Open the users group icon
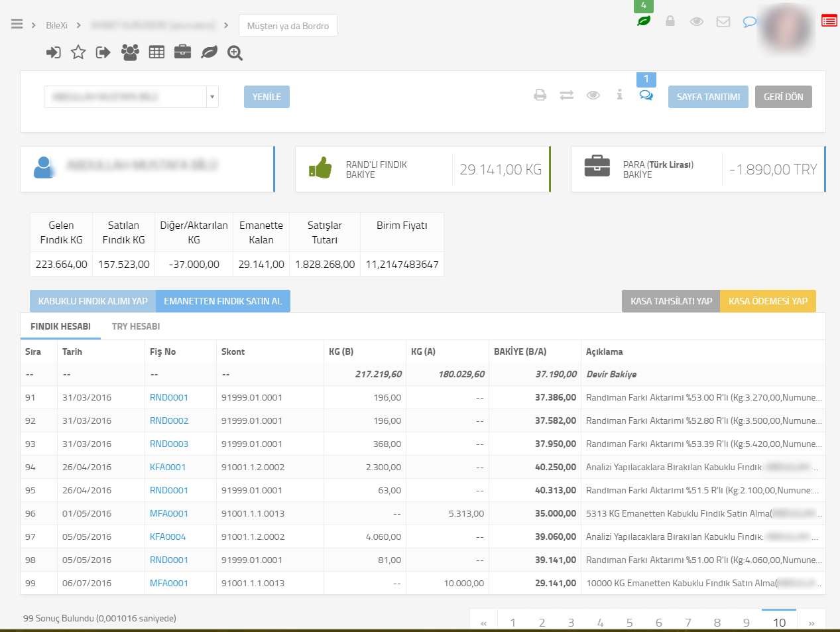Viewport: 840px width, 632px height. pyautogui.click(x=130, y=52)
